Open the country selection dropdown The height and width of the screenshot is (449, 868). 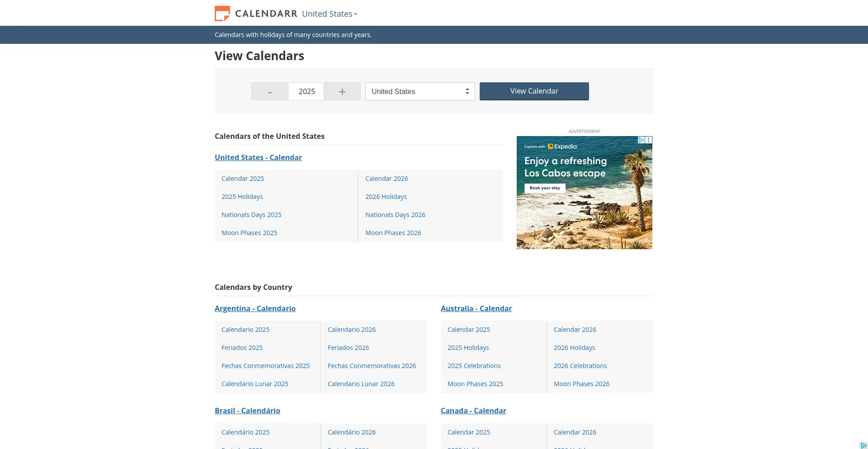pos(420,91)
